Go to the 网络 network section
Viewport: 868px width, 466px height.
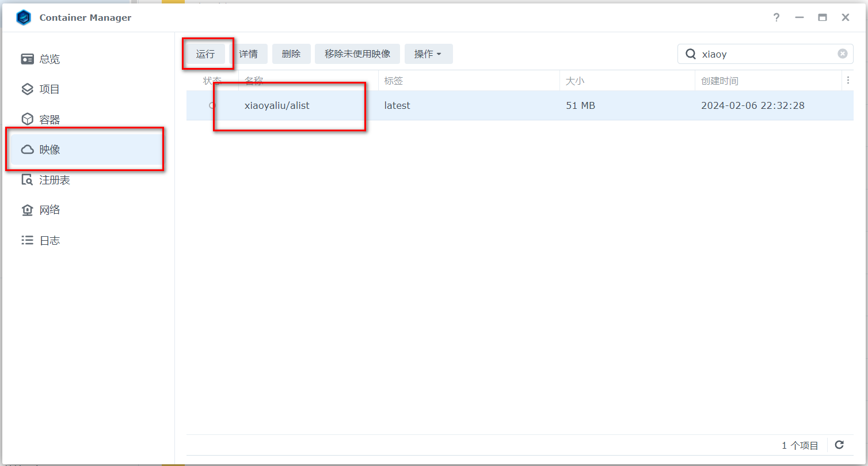pos(49,210)
